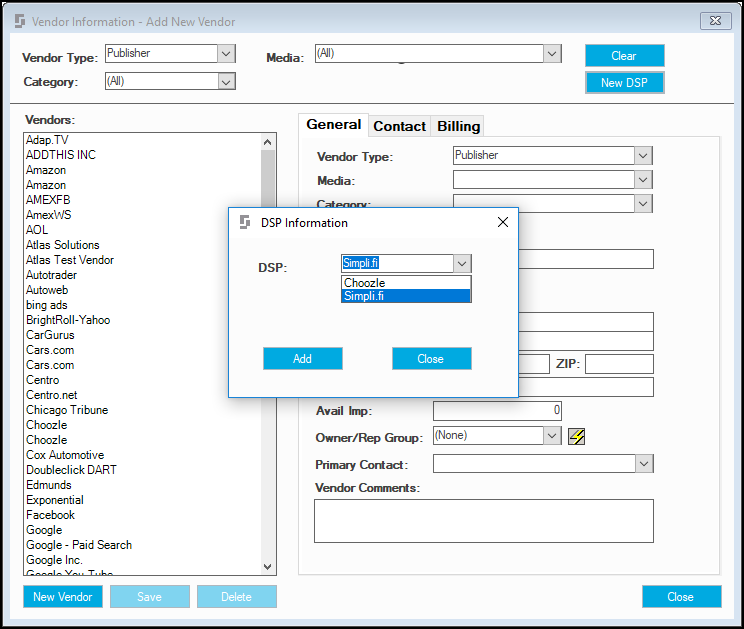Screen dimensions: 744x629
Task: Open the top Vendor Type filter dropdown
Action: click(226, 54)
